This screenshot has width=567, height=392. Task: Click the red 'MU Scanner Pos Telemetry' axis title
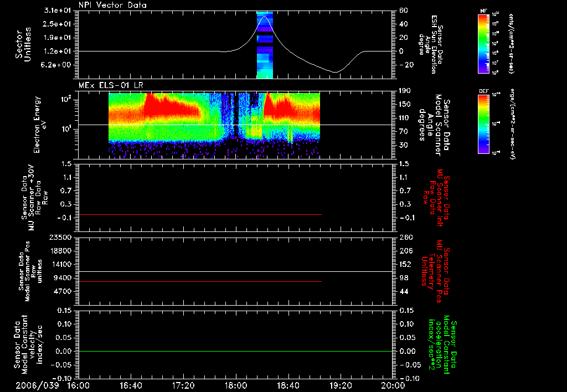pyautogui.click(x=436, y=271)
